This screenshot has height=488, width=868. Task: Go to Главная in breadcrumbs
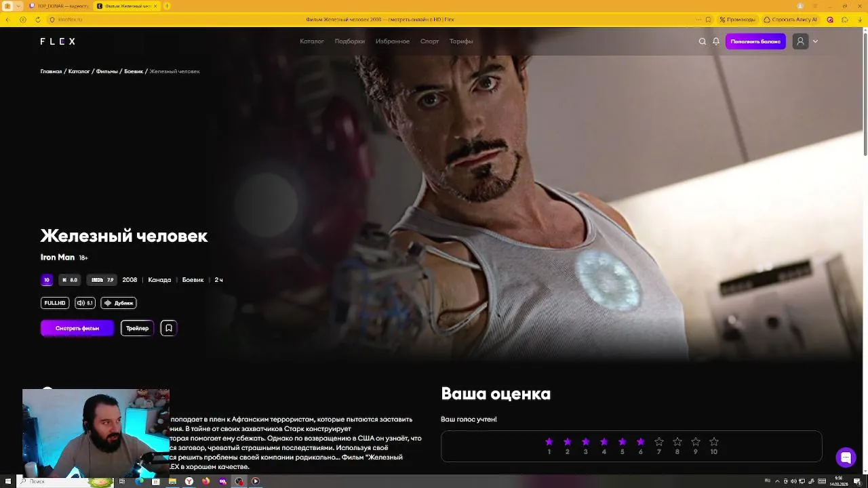coord(51,71)
